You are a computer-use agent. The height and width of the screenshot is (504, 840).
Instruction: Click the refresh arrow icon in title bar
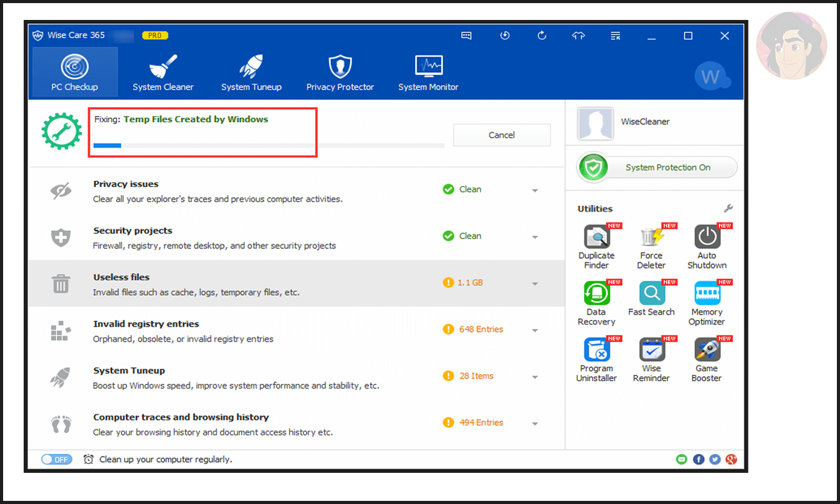[542, 36]
